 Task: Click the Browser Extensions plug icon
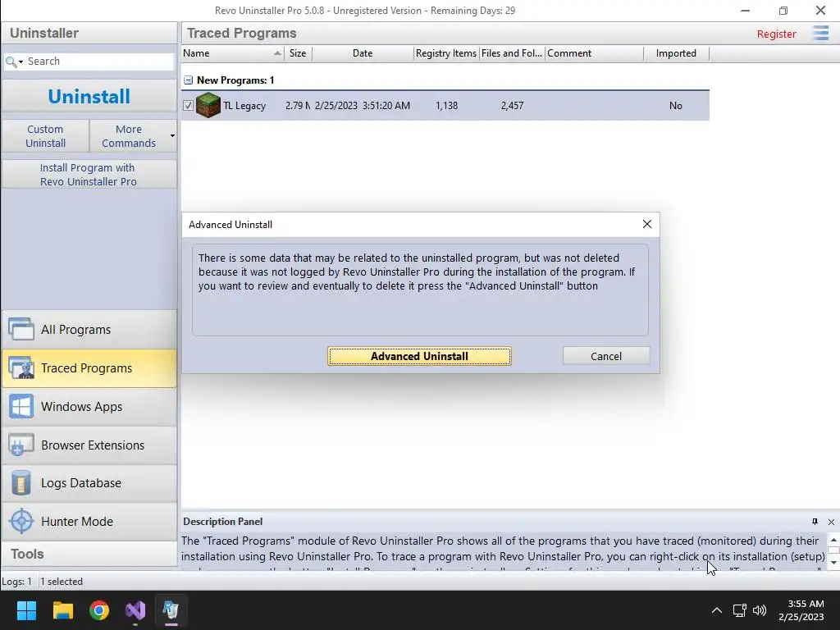click(21, 445)
